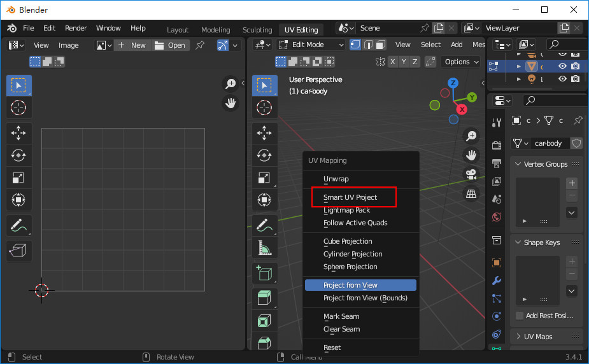589x364 pixels.
Task: Select the Add Cube tool icon
Action: 264,273
